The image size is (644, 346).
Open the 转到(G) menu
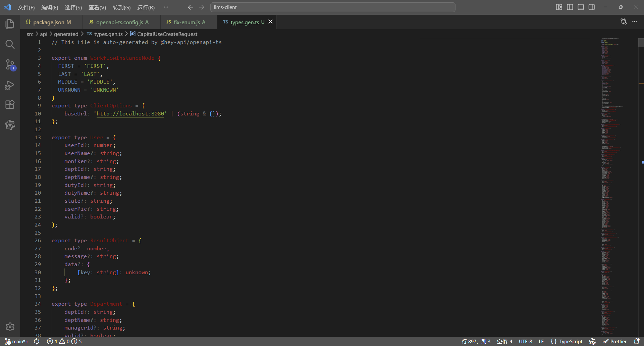click(121, 7)
